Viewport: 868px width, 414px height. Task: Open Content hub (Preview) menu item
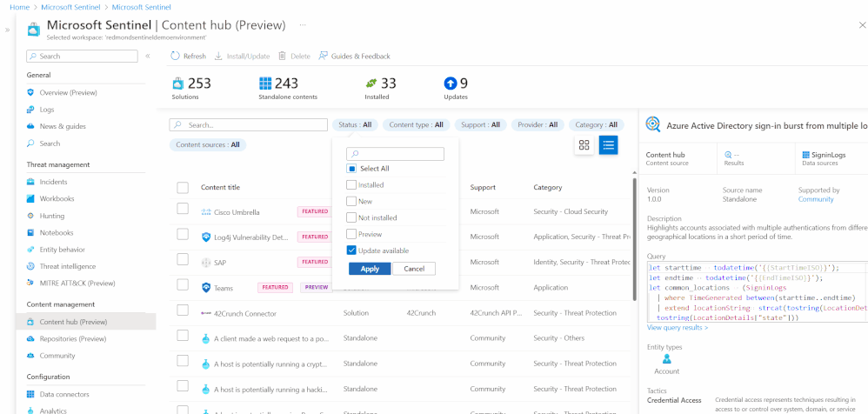click(x=86, y=322)
